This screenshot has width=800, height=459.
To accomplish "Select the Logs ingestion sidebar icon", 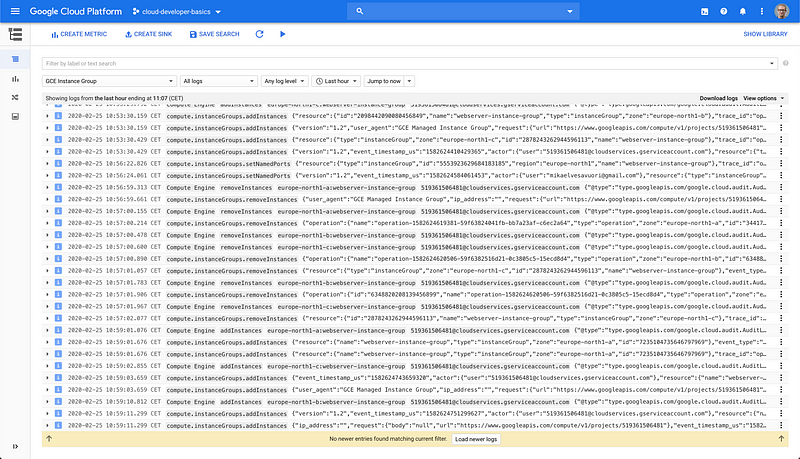I will click(15, 116).
